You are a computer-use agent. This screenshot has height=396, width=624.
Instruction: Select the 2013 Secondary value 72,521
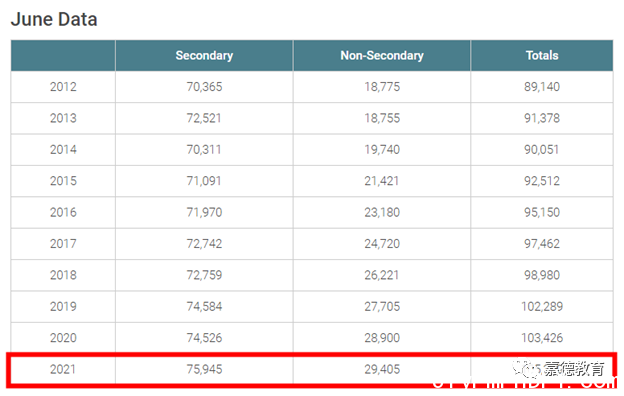204,118
